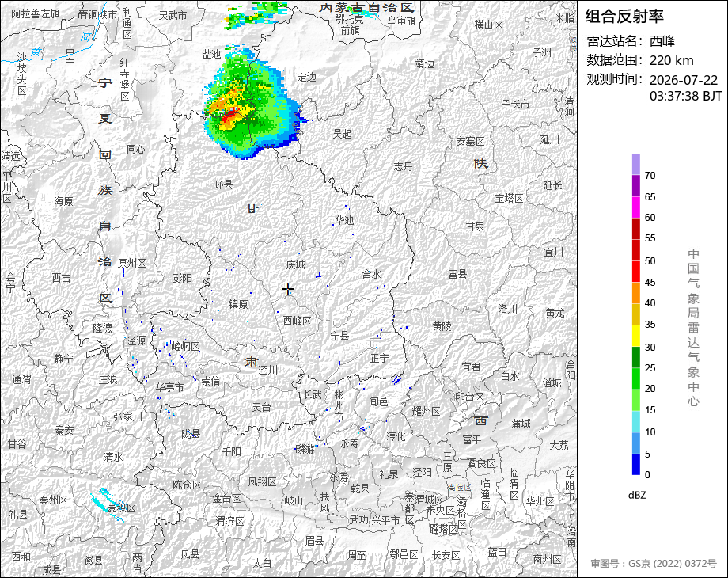Click the observation time 03:37:38 BJT
The image size is (728, 578).
pos(686,96)
